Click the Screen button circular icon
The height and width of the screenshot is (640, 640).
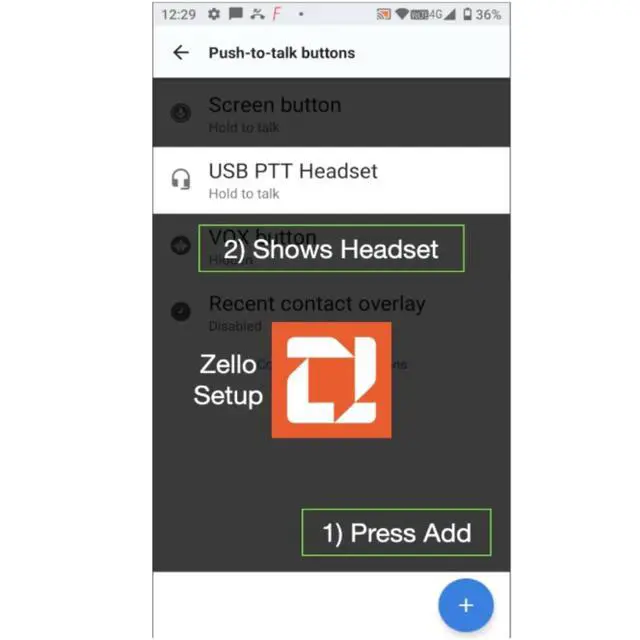coord(181,113)
